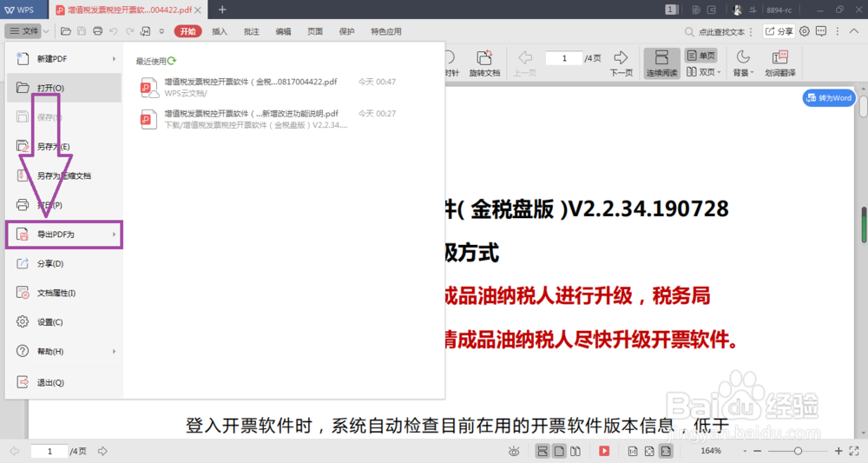Choose 另存为压缩文档 menu entry
868x463 pixels.
(63, 175)
